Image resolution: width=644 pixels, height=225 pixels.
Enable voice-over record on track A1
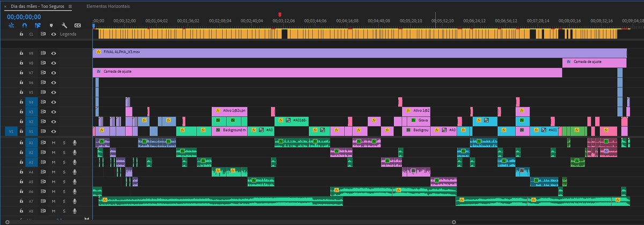pos(75,143)
